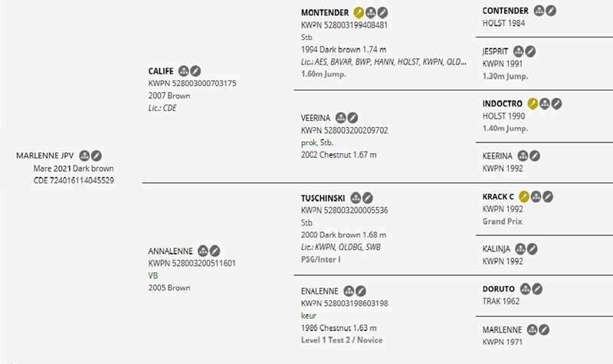Click the edit pencil beside ANNALENNE

tap(215, 250)
